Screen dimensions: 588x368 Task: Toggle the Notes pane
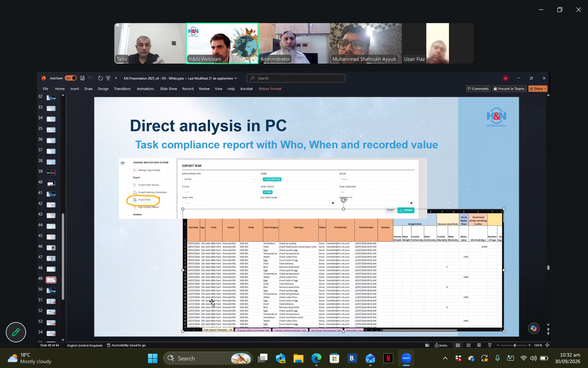441,345
